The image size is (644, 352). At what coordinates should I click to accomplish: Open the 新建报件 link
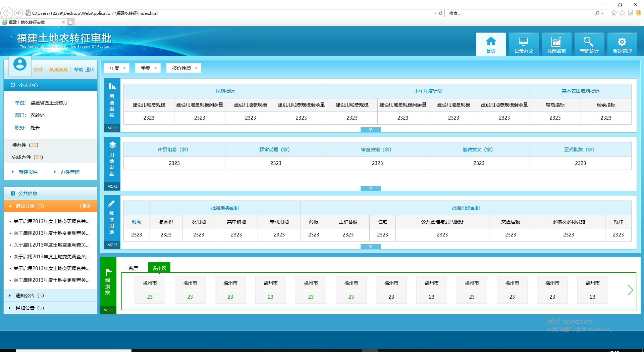[28, 172]
